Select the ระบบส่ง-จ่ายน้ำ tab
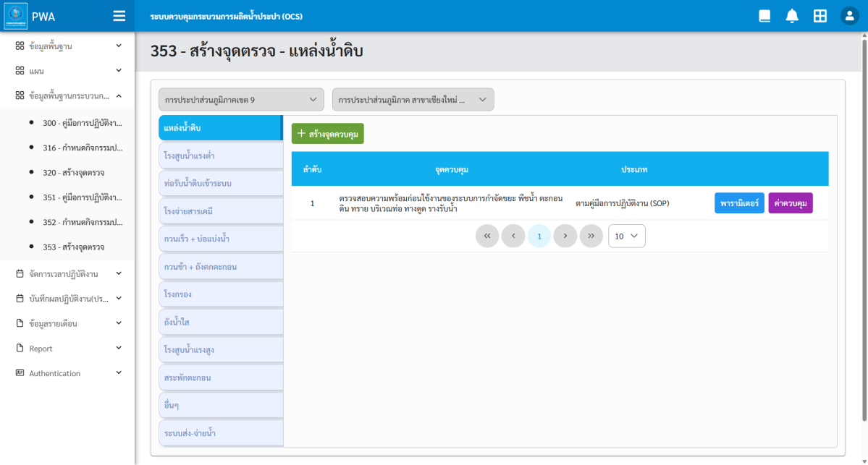Viewport: 868px width, 465px height. (x=221, y=433)
